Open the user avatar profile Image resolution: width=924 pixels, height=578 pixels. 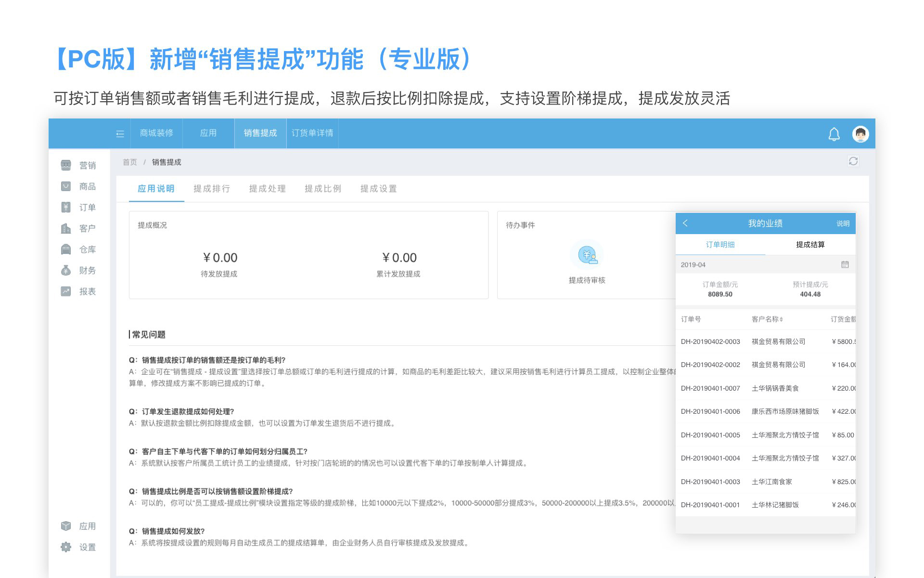coord(860,134)
